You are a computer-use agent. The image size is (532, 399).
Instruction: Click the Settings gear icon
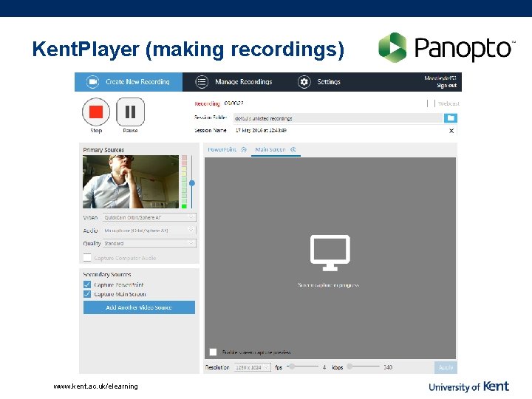304,82
